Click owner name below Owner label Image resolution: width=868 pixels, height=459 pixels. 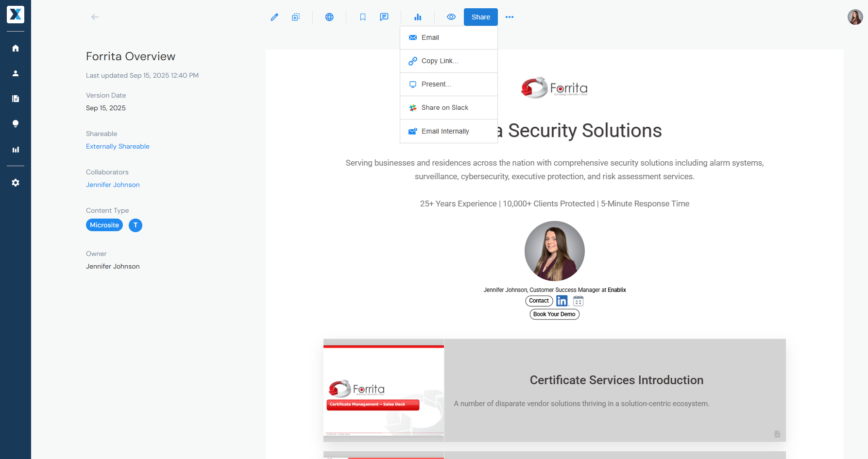(x=113, y=266)
